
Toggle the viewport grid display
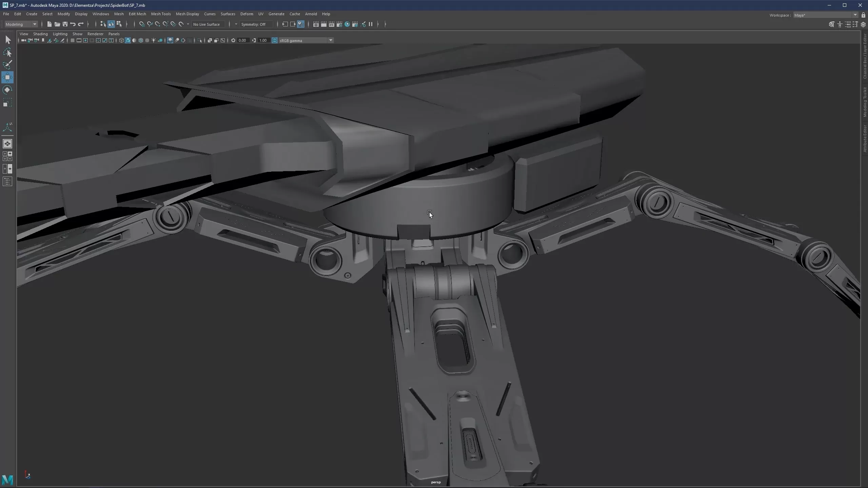pyautogui.click(x=73, y=40)
